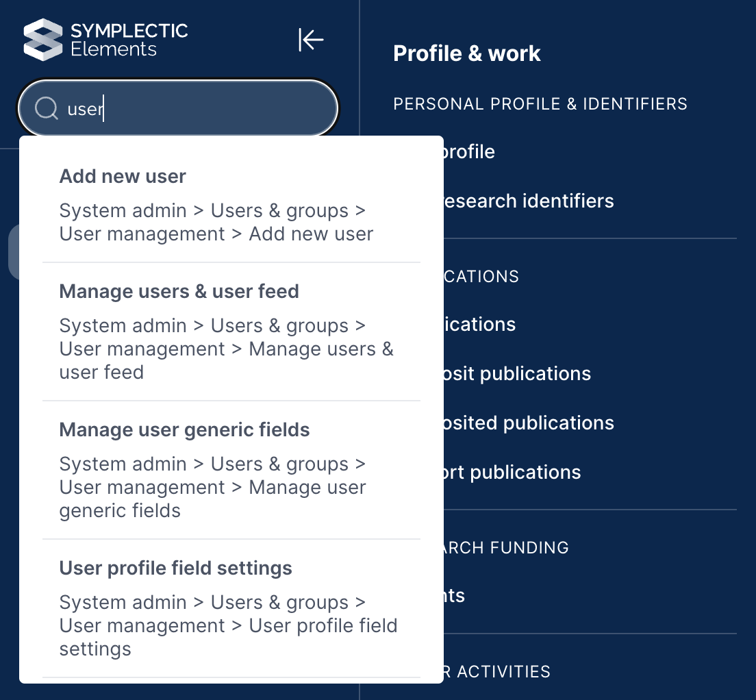Click the breadcrumb under "User profile field settings"
This screenshot has width=756, height=700.
(228, 625)
